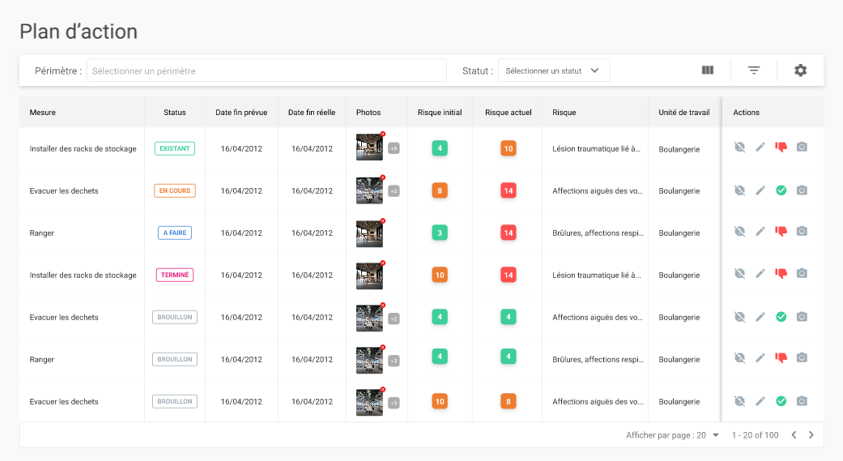Click camera icon in EXISTANT row
This screenshot has height=461, width=843.
(802, 147)
